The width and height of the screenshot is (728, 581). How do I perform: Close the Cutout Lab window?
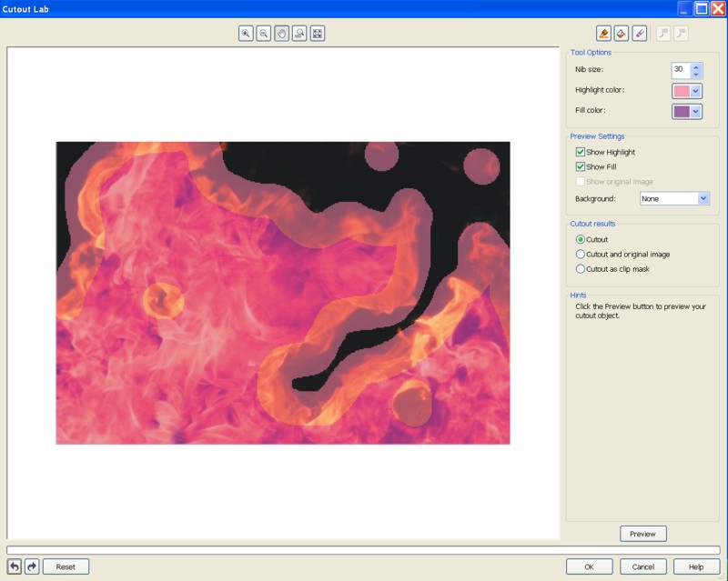[718, 8]
